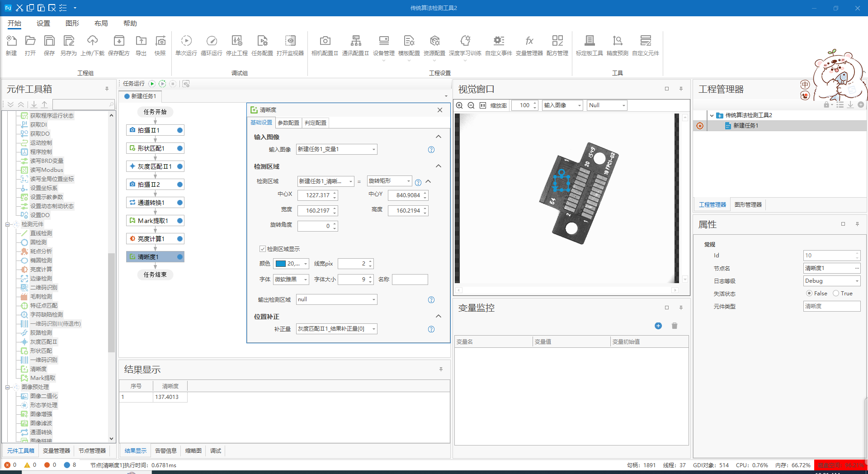
Task: Click the 保存 (Save) ribbon icon
Action: pos(49,41)
